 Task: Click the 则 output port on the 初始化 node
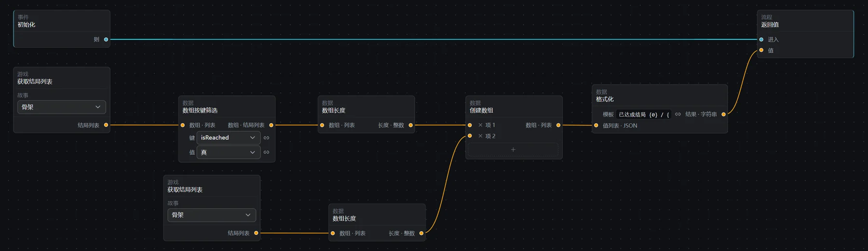[x=106, y=40]
